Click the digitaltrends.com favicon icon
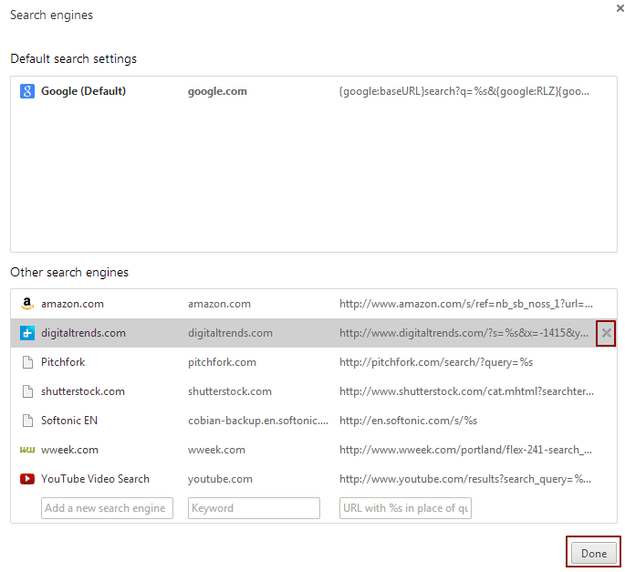 [x=27, y=333]
